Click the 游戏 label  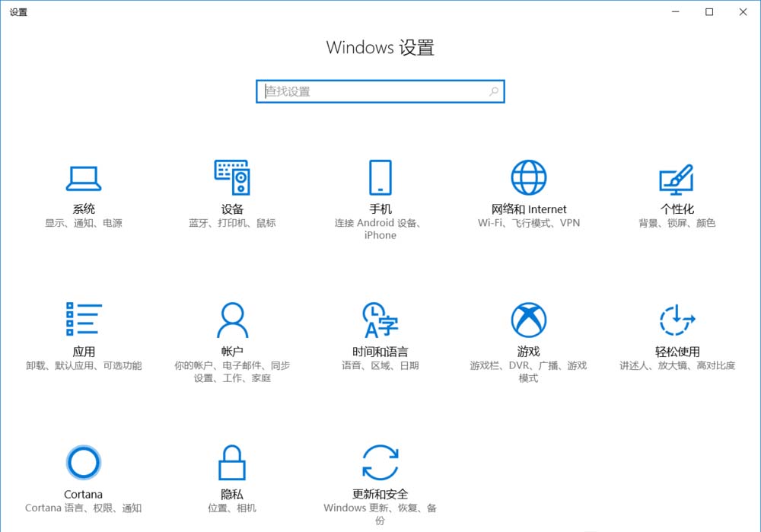coord(529,352)
